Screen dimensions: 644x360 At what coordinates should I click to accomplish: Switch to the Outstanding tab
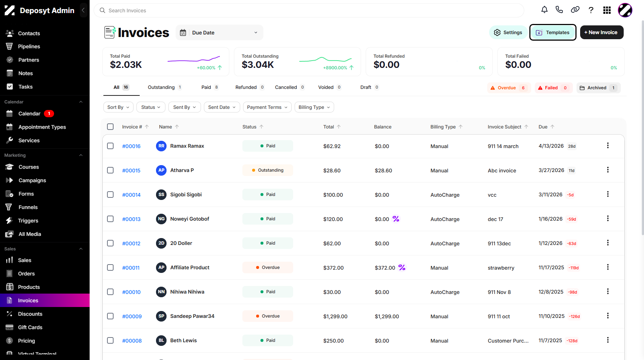click(x=165, y=87)
